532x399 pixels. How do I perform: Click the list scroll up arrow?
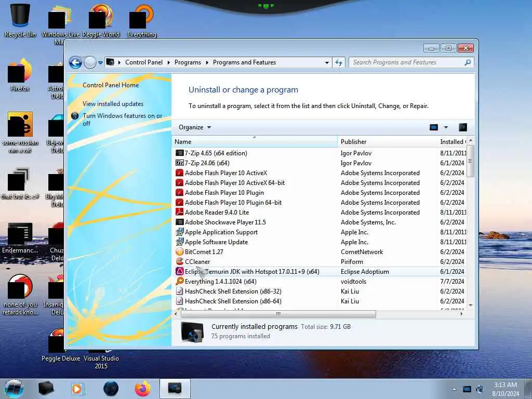470,140
